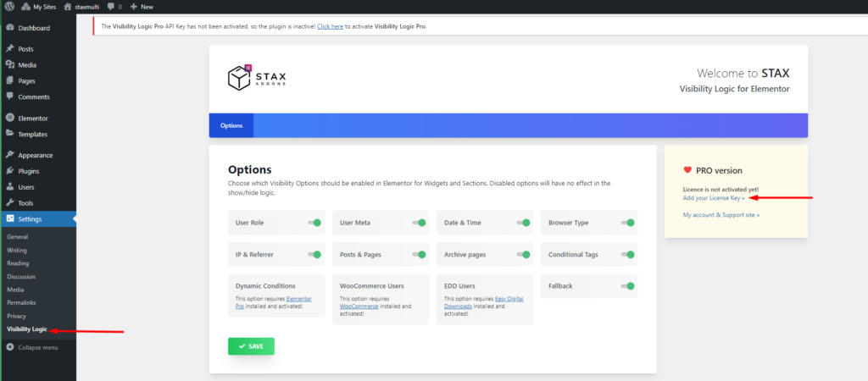Follow the WooCommerce link
This screenshot has height=381, width=868.
359,306
